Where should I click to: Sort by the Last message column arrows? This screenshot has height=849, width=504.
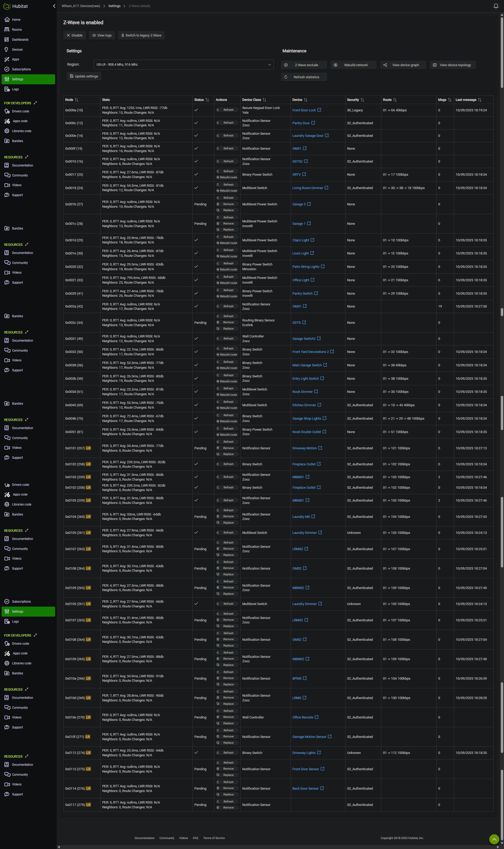pyautogui.click(x=480, y=100)
